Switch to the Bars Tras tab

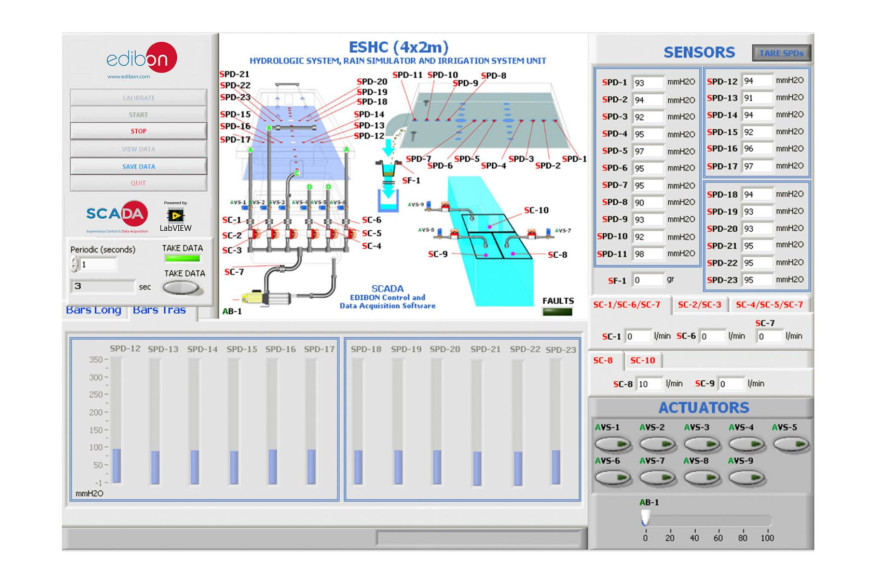coord(162,309)
